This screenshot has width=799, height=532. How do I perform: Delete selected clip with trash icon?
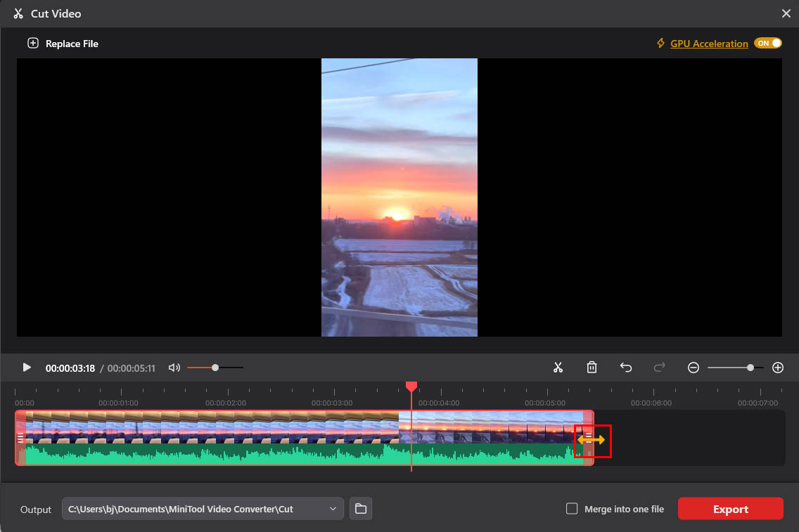(x=592, y=368)
